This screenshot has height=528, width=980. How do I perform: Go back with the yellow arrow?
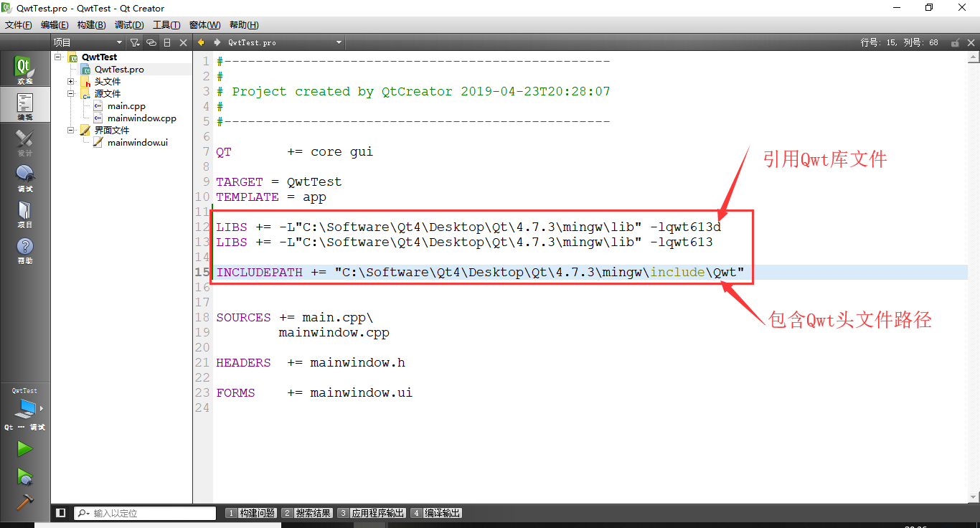tap(202, 43)
